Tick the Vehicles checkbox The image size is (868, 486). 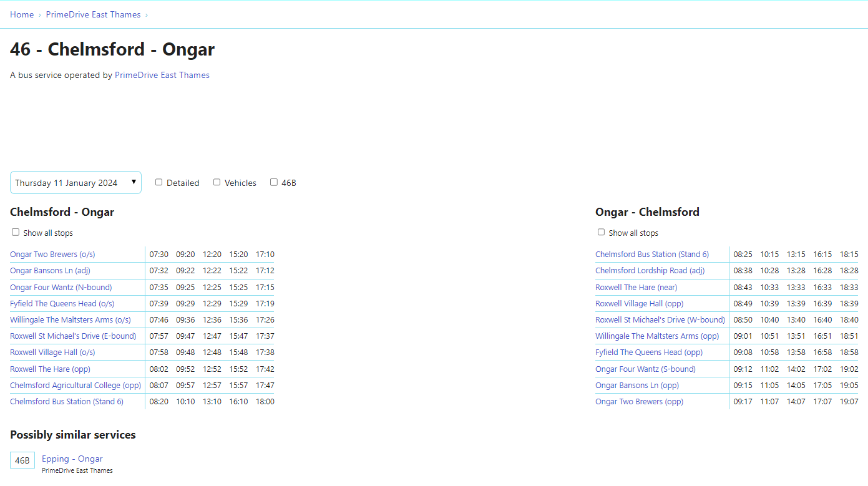click(x=217, y=182)
